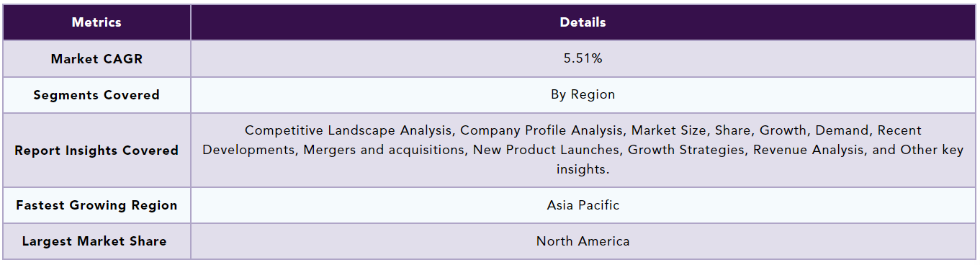
Task: Select the Report Insights Covered label
Action: (x=96, y=151)
